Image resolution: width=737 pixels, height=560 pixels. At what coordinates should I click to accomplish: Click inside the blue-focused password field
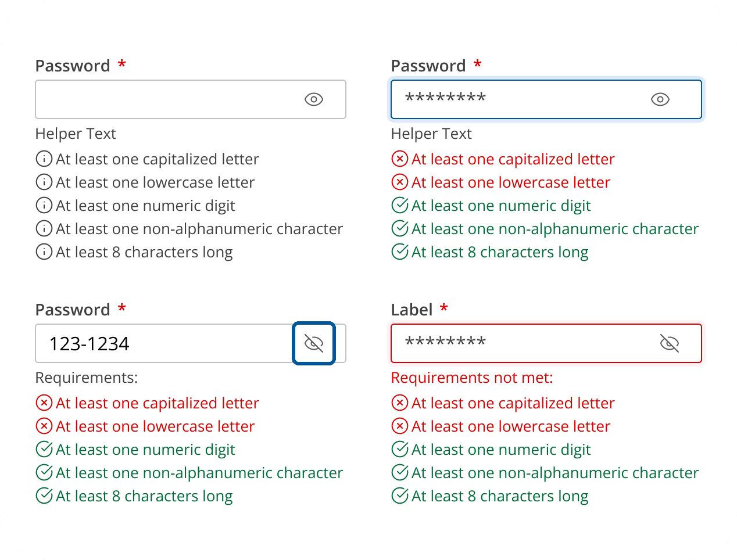[546, 99]
